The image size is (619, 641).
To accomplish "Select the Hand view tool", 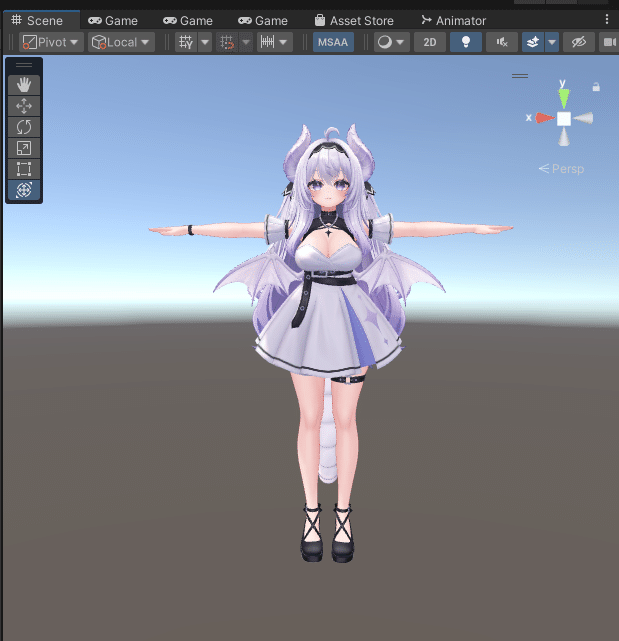I will [24, 85].
